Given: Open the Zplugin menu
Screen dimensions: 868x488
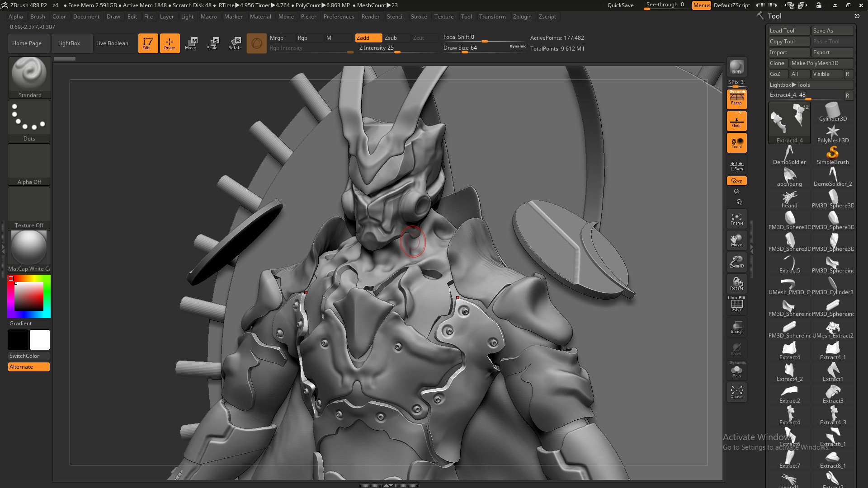Looking at the screenshot, I should [522, 17].
